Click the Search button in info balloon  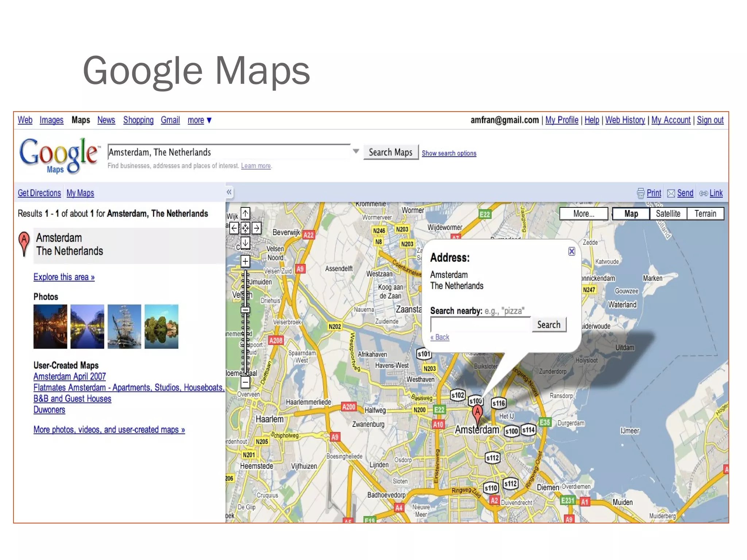[549, 324]
